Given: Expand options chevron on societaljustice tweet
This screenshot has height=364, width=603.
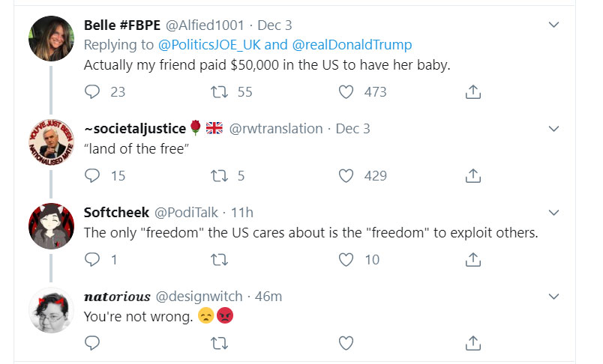Looking at the screenshot, I should point(554,129).
